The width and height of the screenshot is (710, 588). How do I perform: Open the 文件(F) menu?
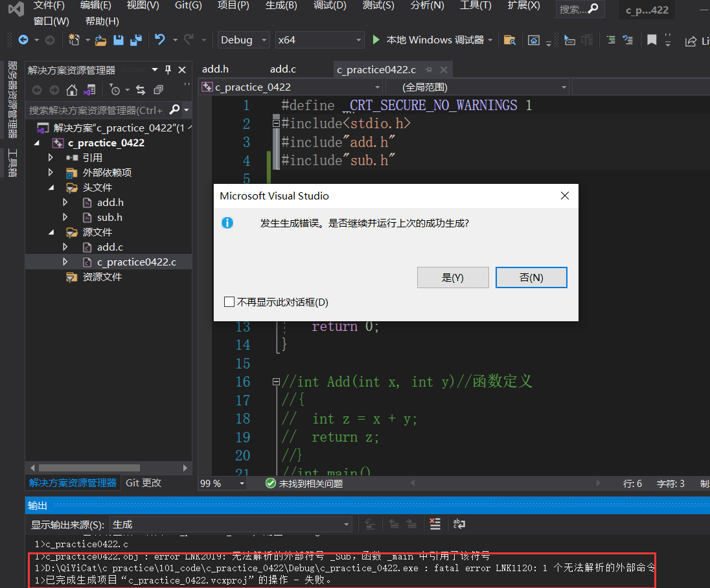(x=49, y=5)
